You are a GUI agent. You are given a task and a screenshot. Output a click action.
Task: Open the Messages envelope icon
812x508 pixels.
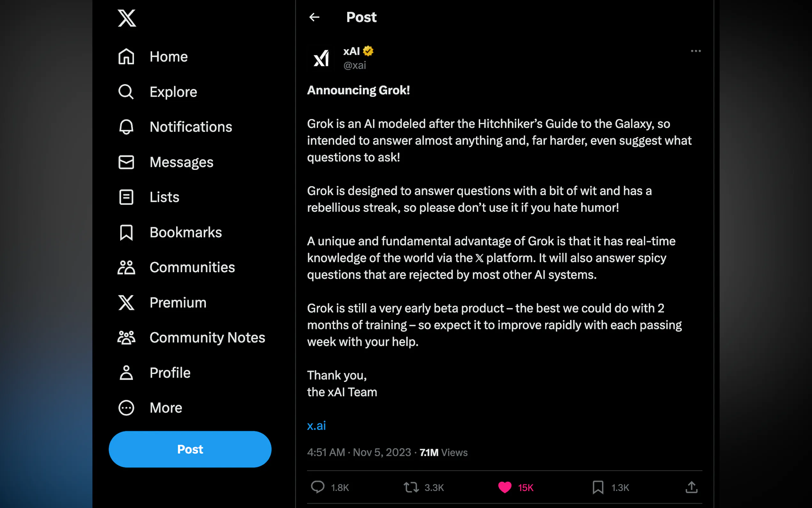126,162
